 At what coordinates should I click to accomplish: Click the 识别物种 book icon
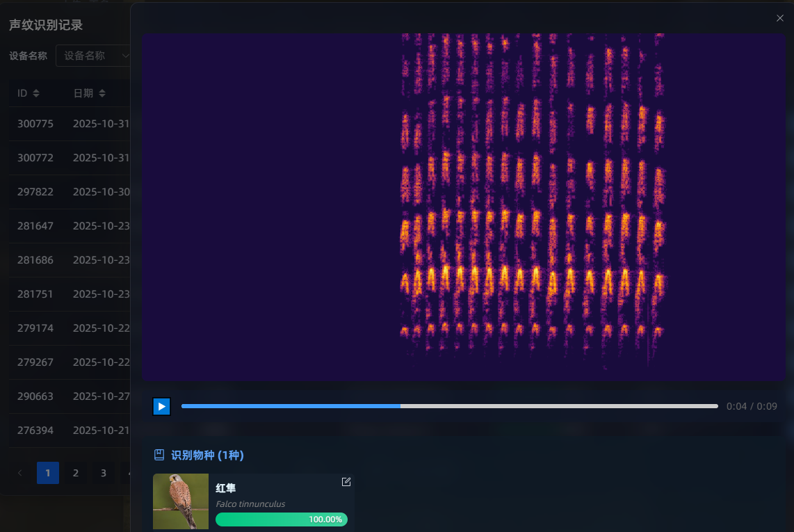pos(159,455)
